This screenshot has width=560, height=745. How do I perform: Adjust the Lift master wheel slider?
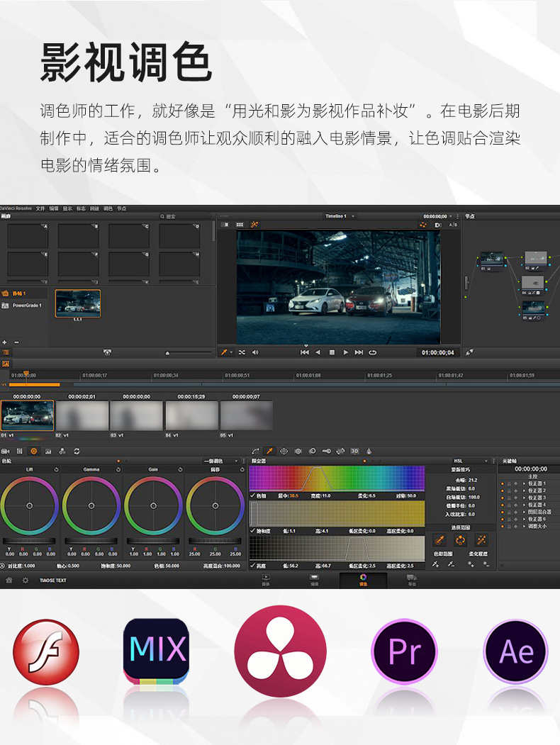pos(30,541)
